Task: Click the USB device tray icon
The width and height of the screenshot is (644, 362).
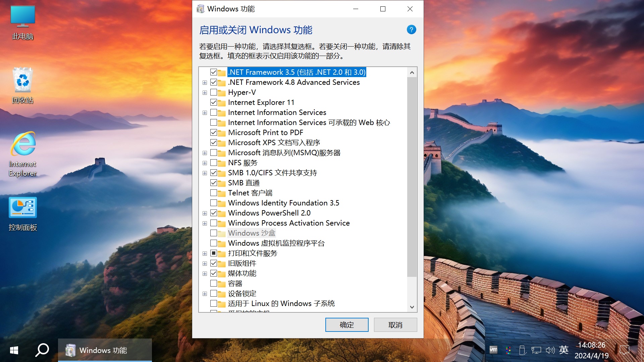Action: [522, 350]
